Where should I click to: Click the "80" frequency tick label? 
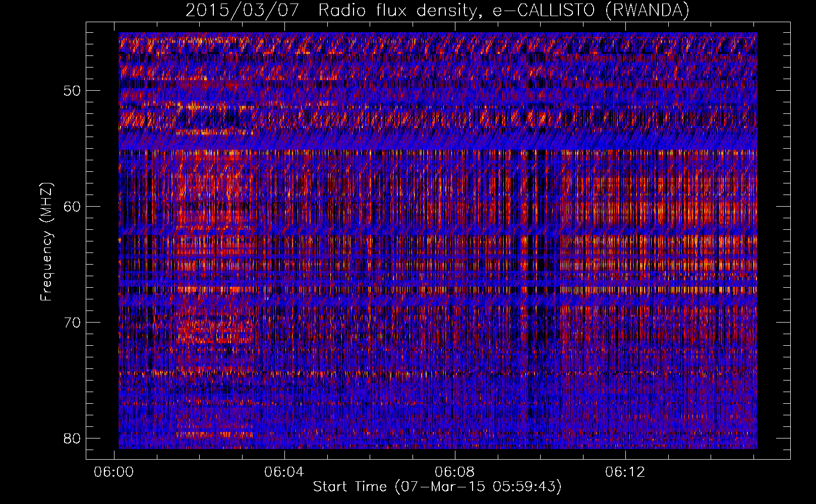pos(73,438)
